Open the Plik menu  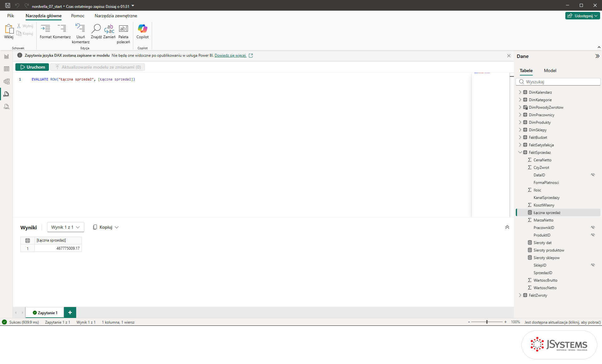(11, 16)
